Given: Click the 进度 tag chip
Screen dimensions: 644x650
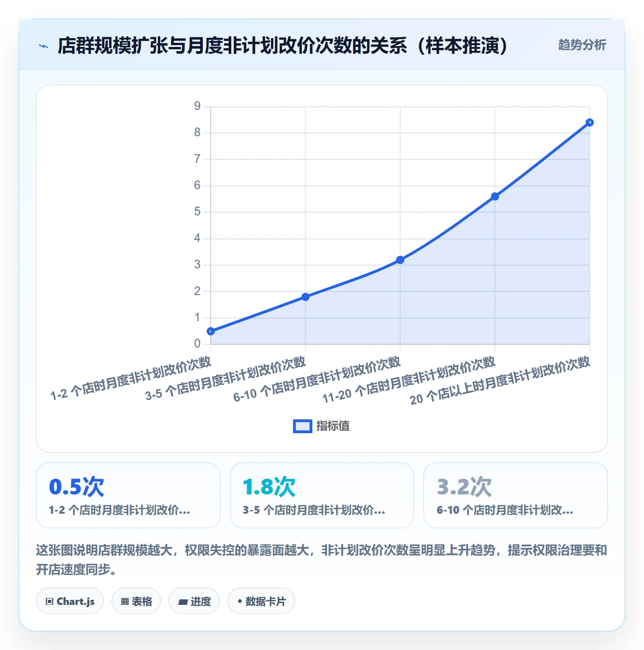Looking at the screenshot, I should tap(194, 601).
